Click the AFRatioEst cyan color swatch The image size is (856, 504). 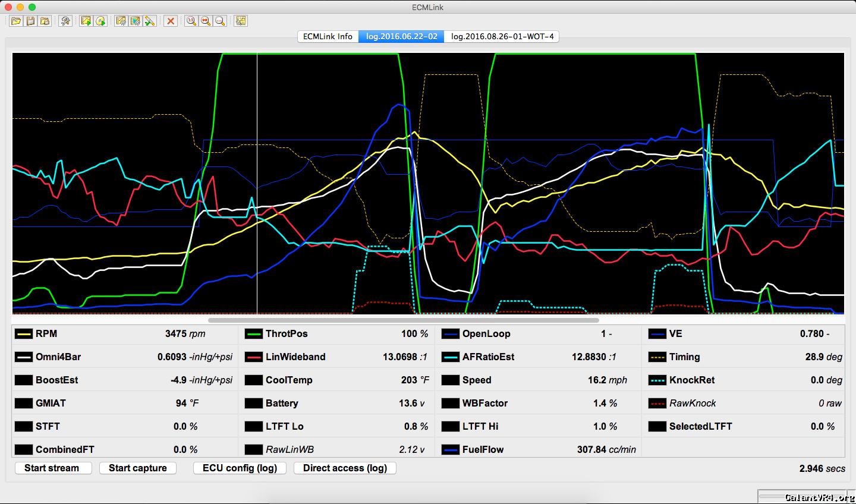point(451,357)
